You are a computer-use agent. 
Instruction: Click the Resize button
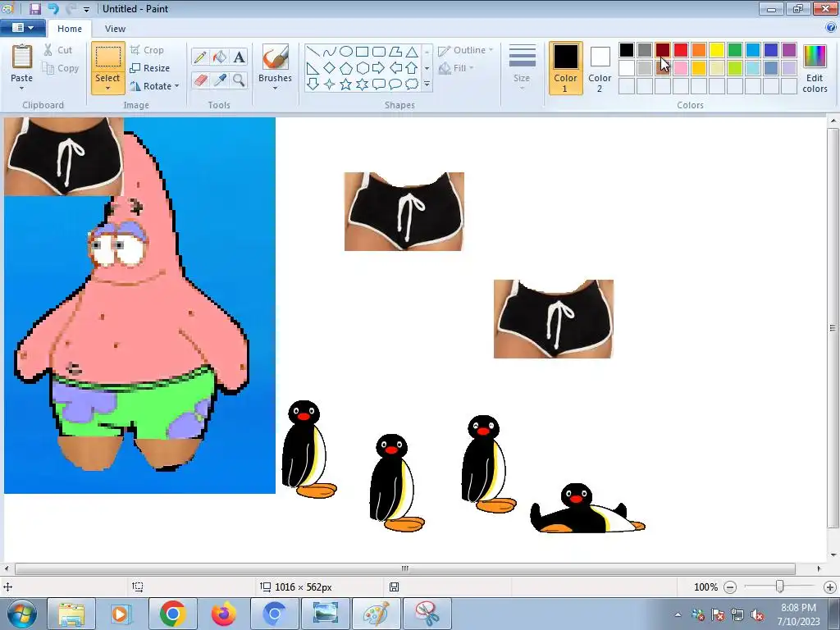coord(150,68)
